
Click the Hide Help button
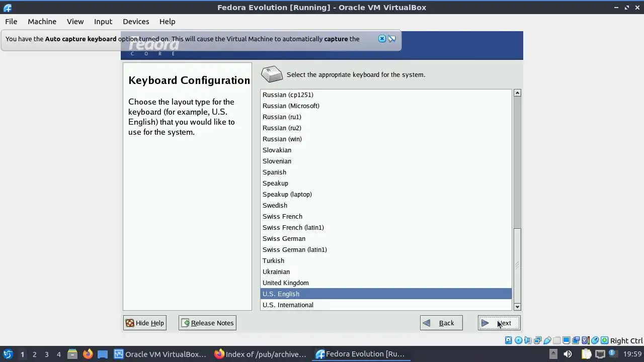pos(145,323)
